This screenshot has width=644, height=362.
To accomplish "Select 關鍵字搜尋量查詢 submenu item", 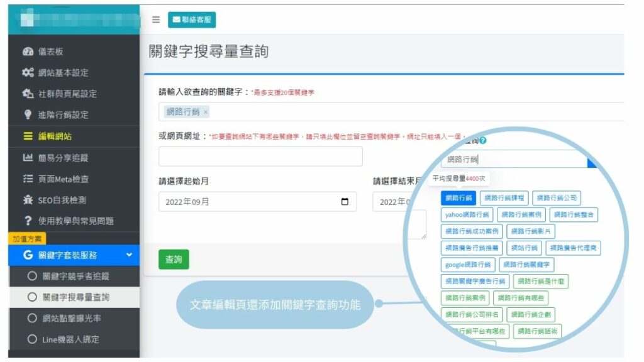I will pos(74,297).
